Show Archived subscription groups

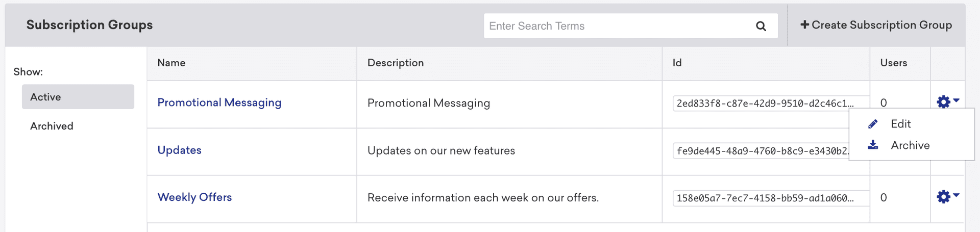pos(52,126)
